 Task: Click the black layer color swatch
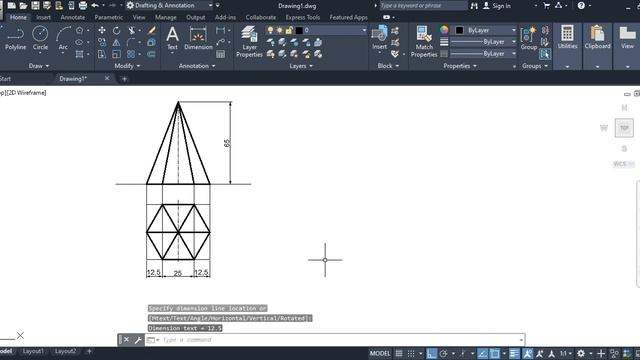point(299,30)
